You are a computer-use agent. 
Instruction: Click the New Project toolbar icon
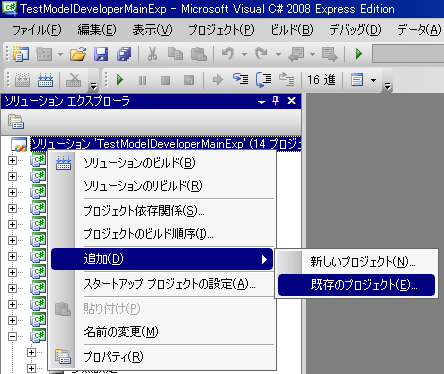point(21,54)
